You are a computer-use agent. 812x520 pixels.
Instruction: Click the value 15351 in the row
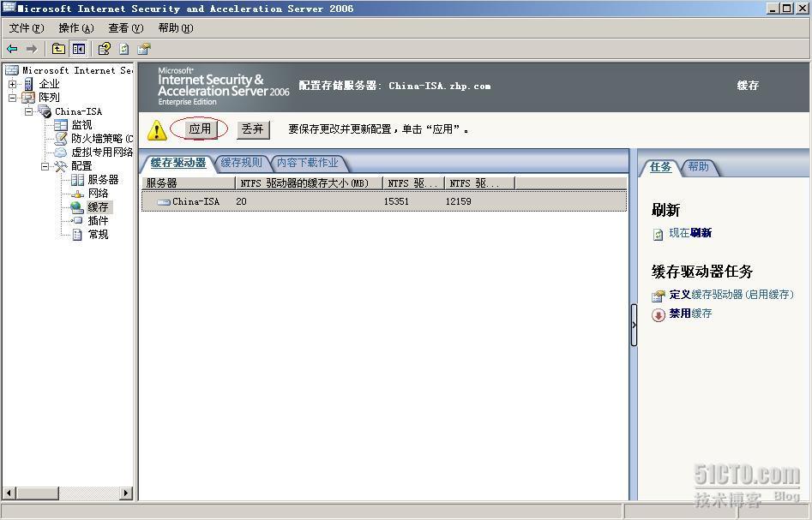396,202
